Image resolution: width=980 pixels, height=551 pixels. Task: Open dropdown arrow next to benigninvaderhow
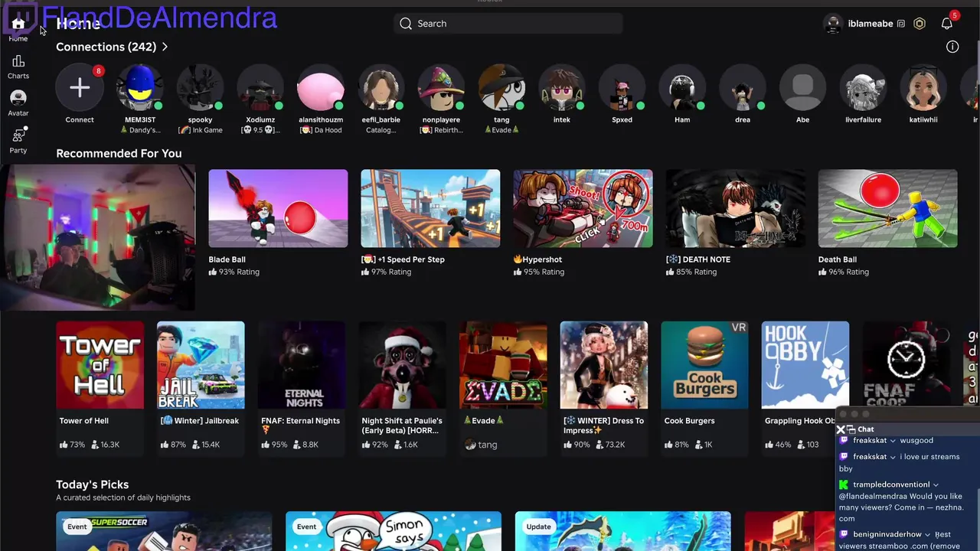click(x=927, y=534)
